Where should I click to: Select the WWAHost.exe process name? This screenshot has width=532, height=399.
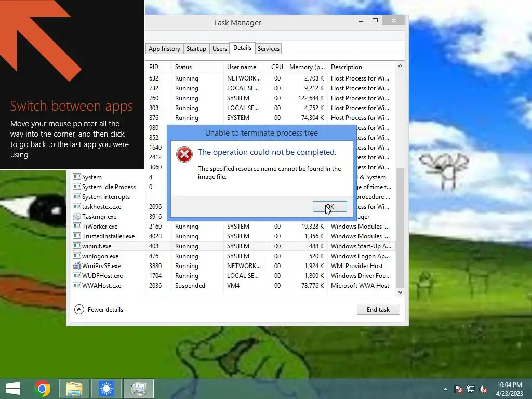tap(101, 286)
